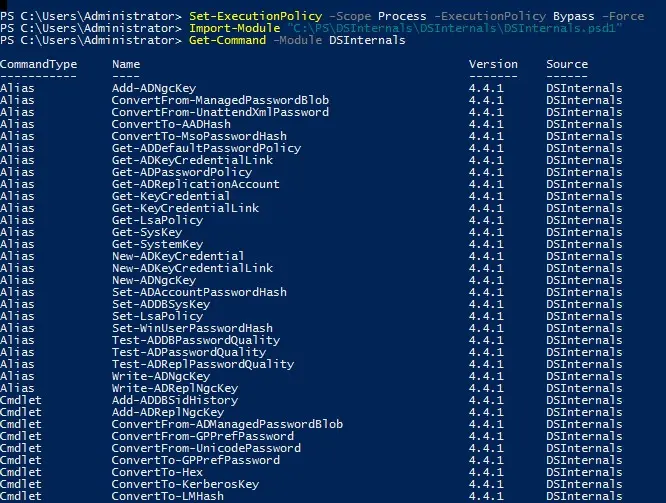Click the Import-Module command on second line
Screen dimensions: 666x503
(234, 28)
